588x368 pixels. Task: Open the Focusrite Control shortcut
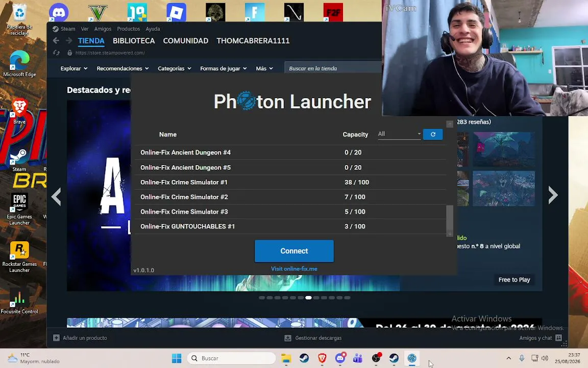pyautogui.click(x=19, y=301)
